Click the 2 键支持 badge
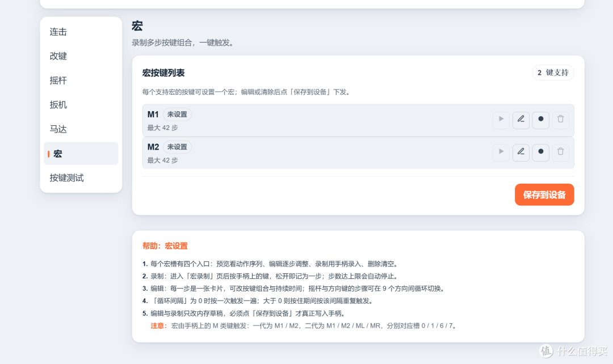The width and height of the screenshot is (613, 364). pyautogui.click(x=553, y=73)
